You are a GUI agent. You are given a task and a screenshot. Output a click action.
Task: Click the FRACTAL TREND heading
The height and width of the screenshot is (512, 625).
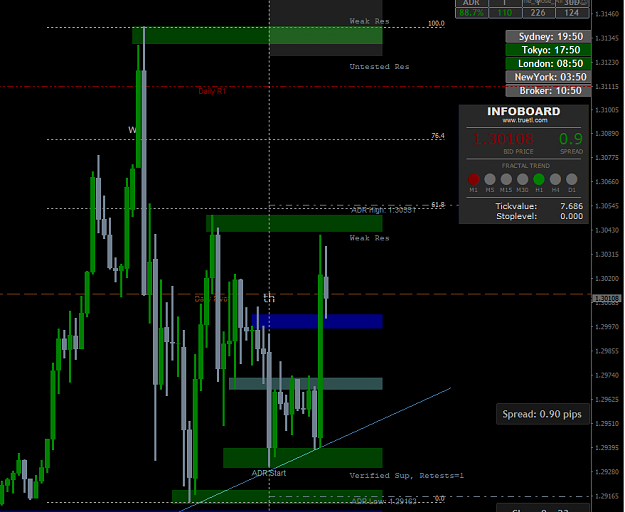(526, 166)
